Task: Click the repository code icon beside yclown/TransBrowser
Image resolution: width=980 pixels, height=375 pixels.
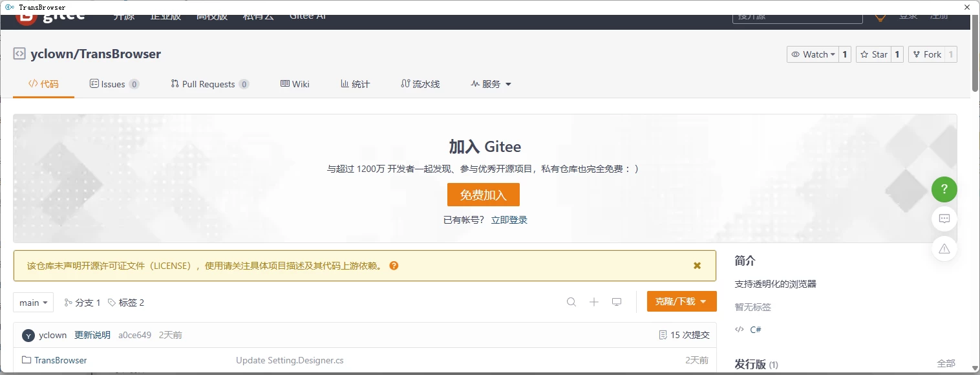Action: tap(19, 54)
